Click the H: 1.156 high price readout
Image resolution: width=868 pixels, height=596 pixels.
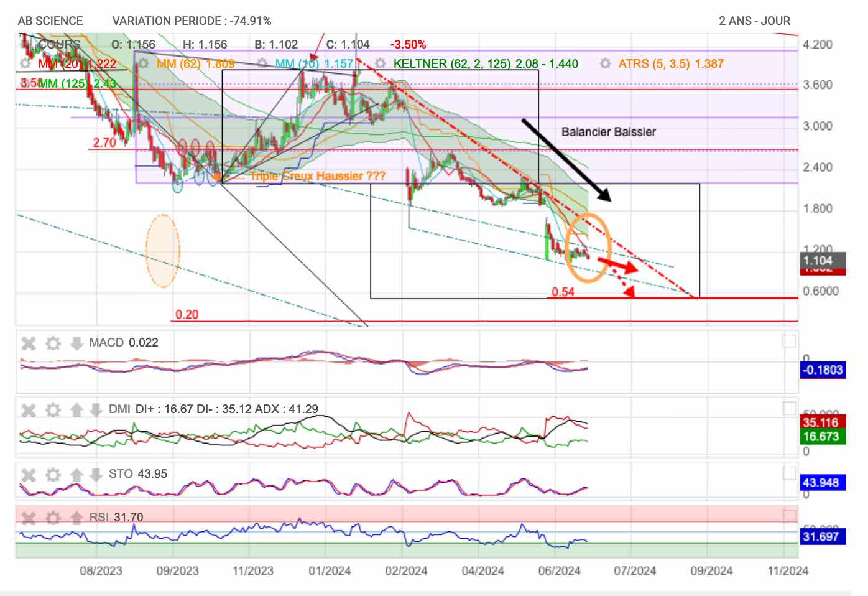205,44
